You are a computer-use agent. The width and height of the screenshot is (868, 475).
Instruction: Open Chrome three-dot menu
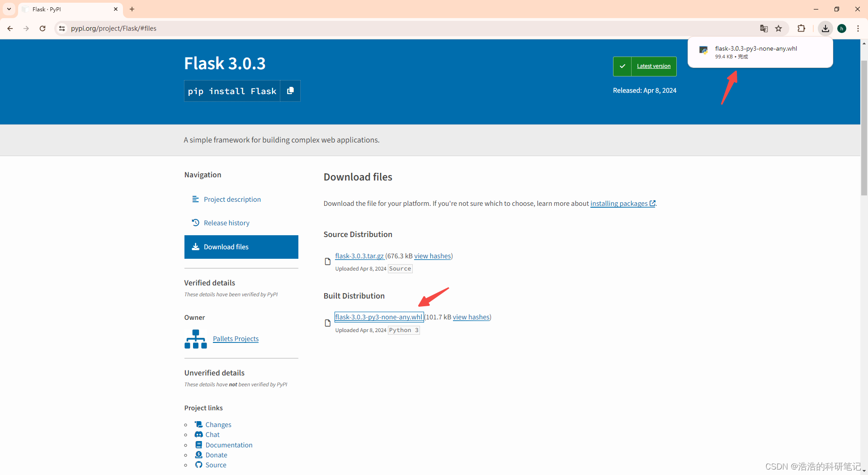tap(858, 28)
